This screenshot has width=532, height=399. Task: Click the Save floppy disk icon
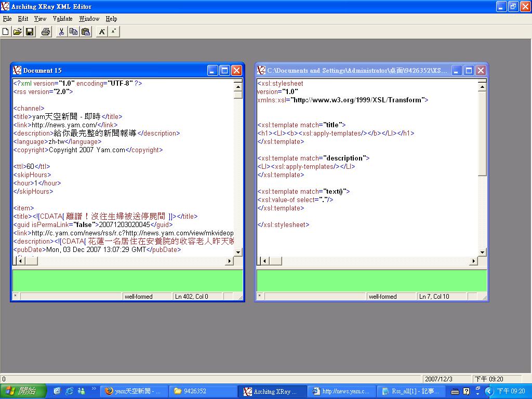(30, 32)
